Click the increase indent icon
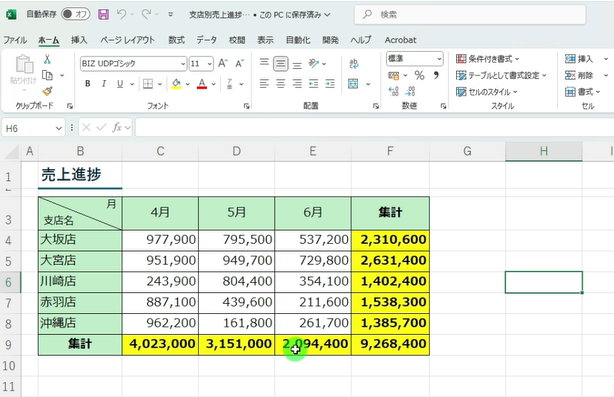614x397 pixels. [330, 84]
